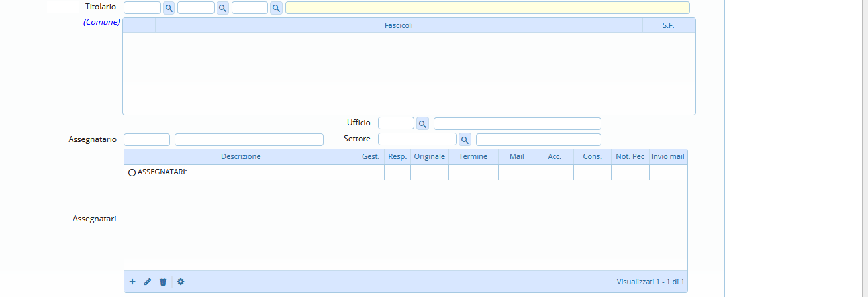868x297 pixels.
Task: Click the first Titolario search magnifier icon
Action: tap(169, 8)
